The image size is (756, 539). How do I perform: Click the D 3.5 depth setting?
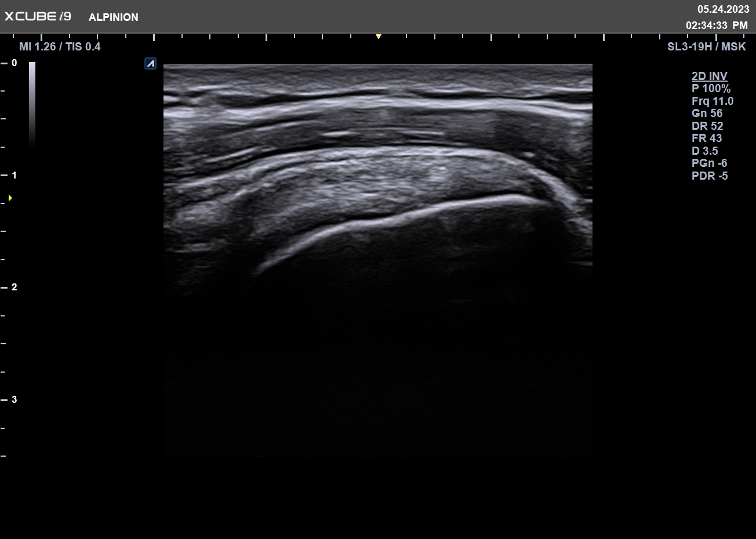coord(704,151)
